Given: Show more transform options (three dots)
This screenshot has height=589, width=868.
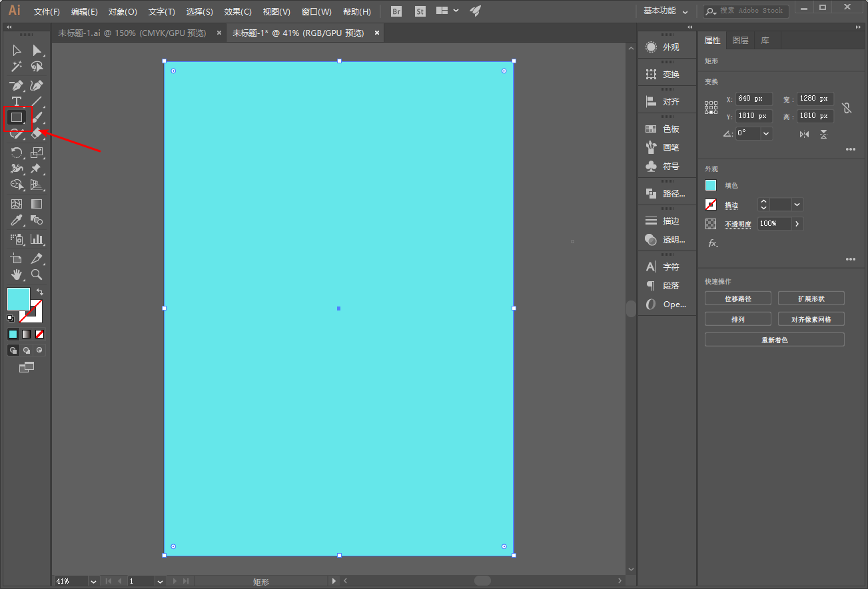Looking at the screenshot, I should point(851,149).
